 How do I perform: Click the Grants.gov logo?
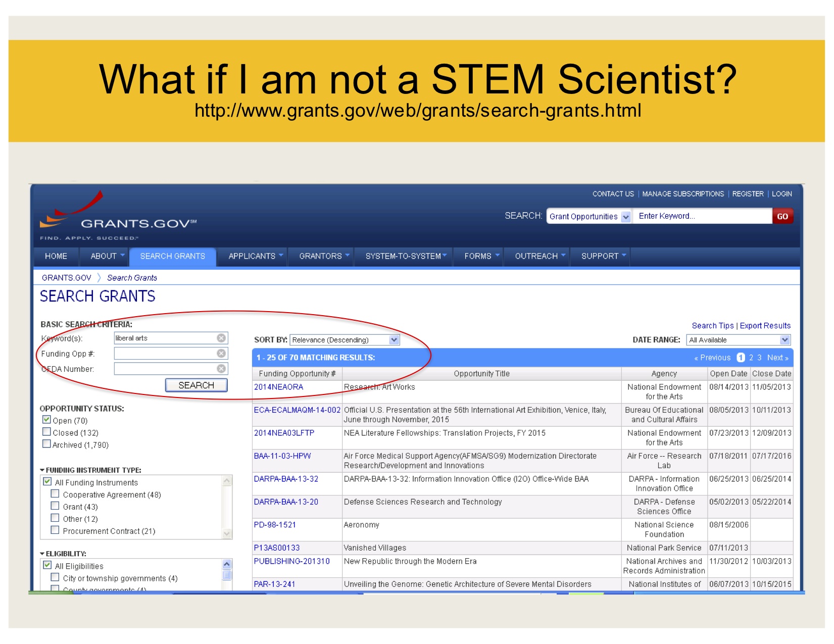pos(118,216)
